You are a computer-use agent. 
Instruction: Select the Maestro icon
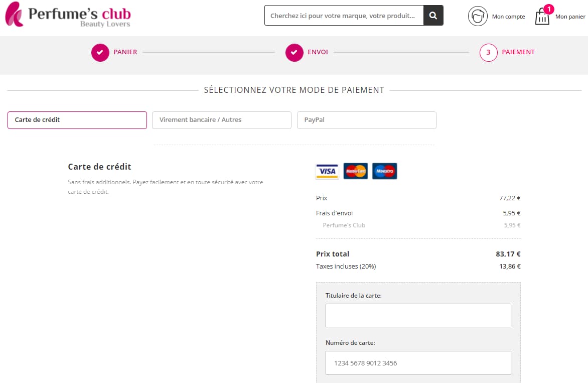pyautogui.click(x=384, y=171)
